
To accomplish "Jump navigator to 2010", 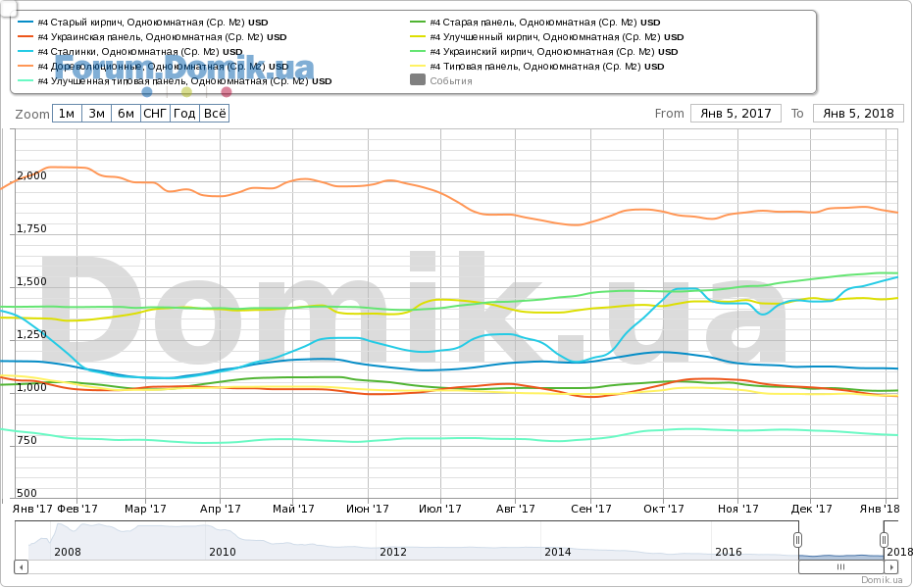I will (x=223, y=552).
